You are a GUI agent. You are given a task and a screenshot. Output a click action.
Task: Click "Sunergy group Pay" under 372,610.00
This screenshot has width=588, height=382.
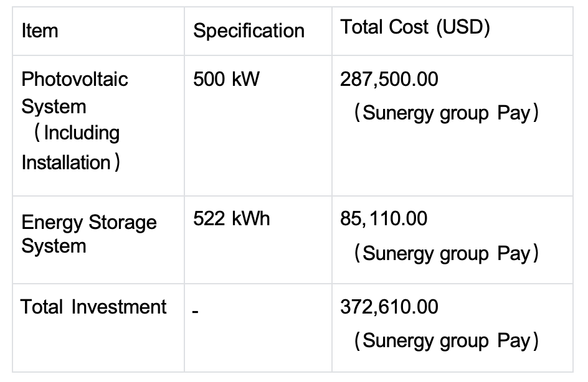point(445,341)
